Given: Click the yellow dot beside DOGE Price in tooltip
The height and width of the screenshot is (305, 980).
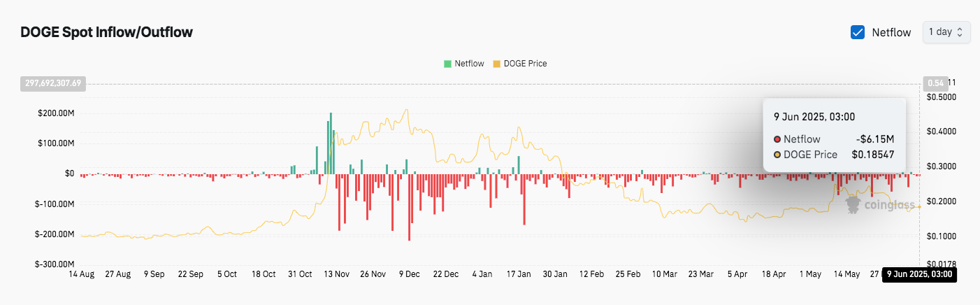Looking at the screenshot, I should click(778, 155).
